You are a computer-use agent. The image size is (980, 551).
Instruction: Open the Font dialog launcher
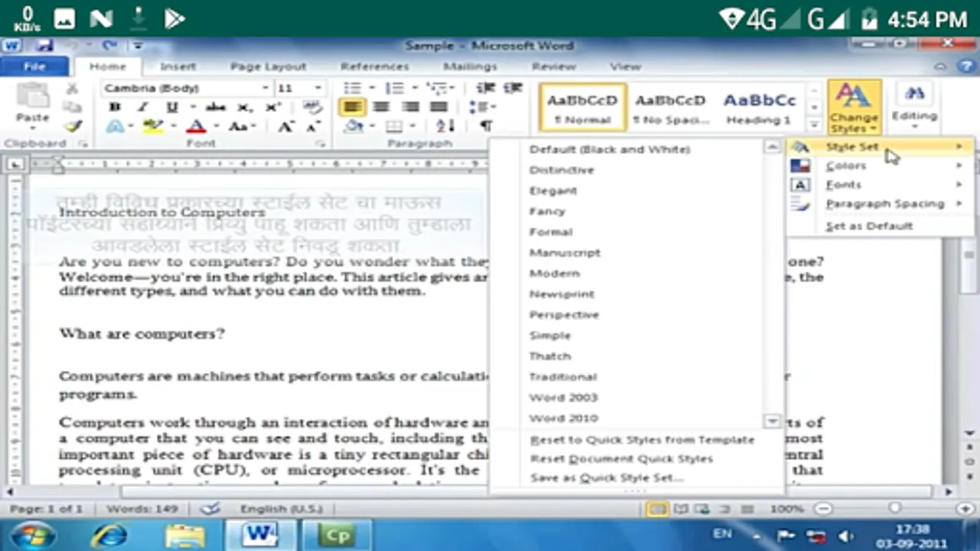320,144
